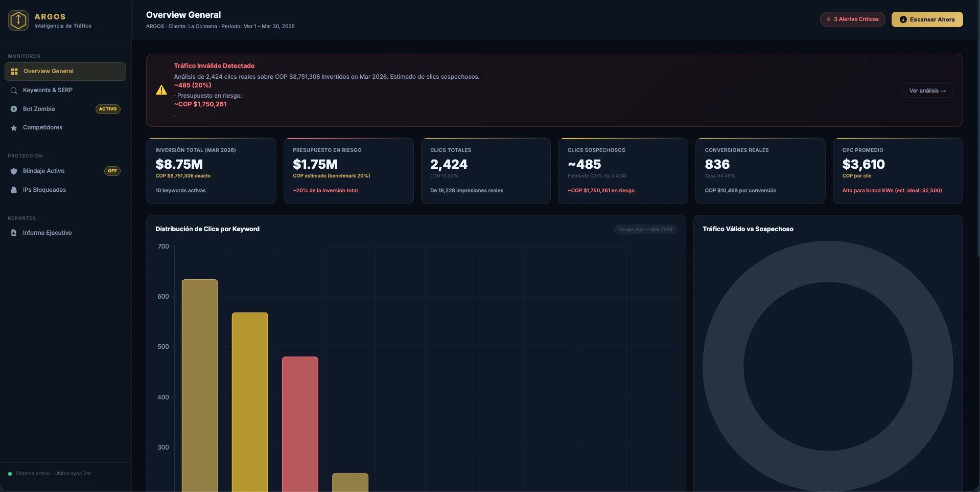The height and width of the screenshot is (492, 980).
Task: Open Informe Ejecutivo via its document icon
Action: [14, 233]
